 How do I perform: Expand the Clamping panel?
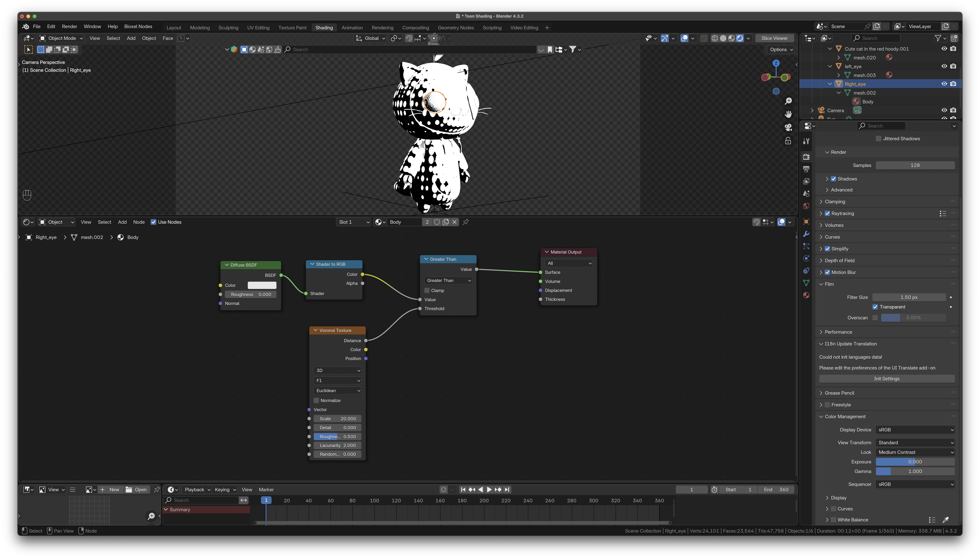pos(835,202)
